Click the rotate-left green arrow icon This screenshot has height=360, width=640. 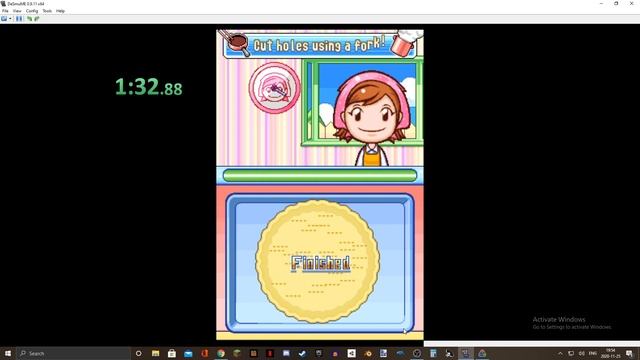click(29, 19)
